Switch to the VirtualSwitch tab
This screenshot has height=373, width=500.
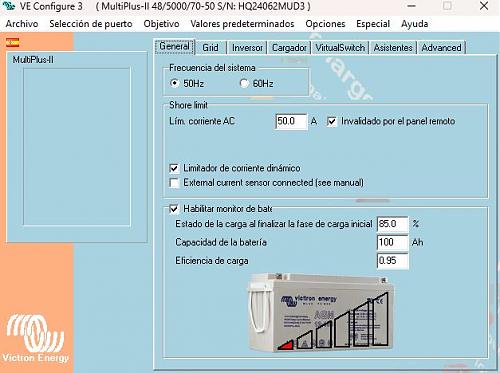(340, 48)
